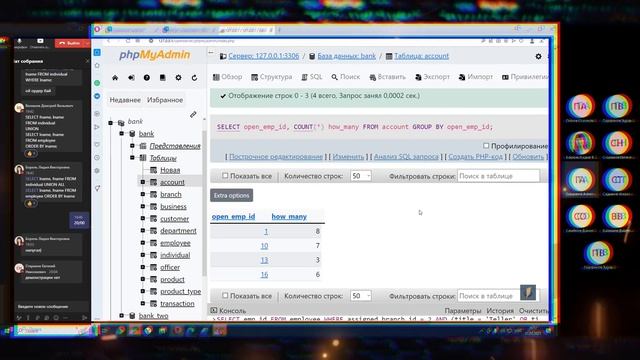Viewport: 640px width, 360px height.
Task: Switch to Избранное tab
Action: click(165, 100)
